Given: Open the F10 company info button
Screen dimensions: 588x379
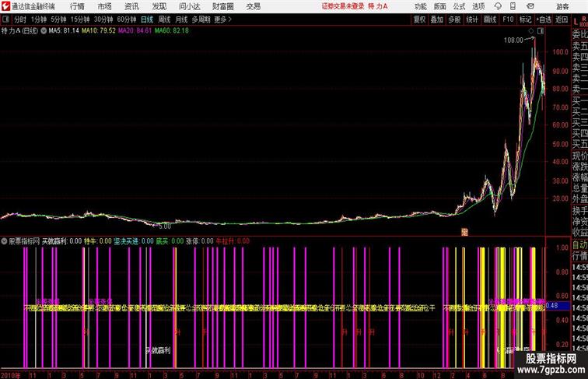Looking at the screenshot, I should pyautogui.click(x=508, y=19).
